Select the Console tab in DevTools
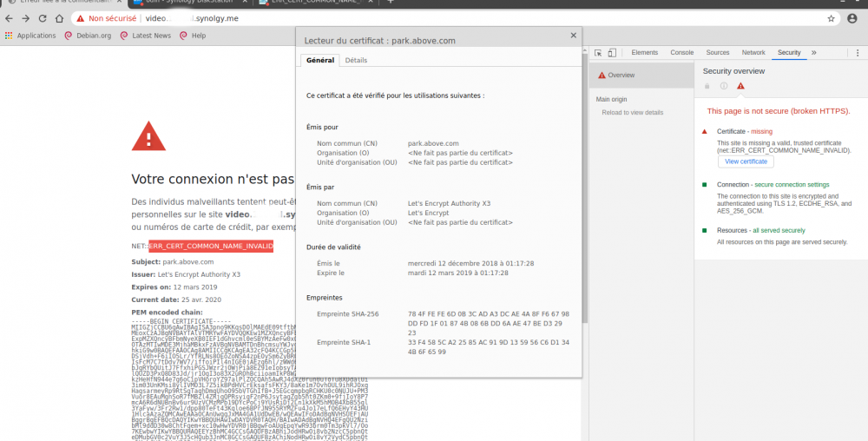Screen dimensions: 868x441 pyautogui.click(x=681, y=53)
